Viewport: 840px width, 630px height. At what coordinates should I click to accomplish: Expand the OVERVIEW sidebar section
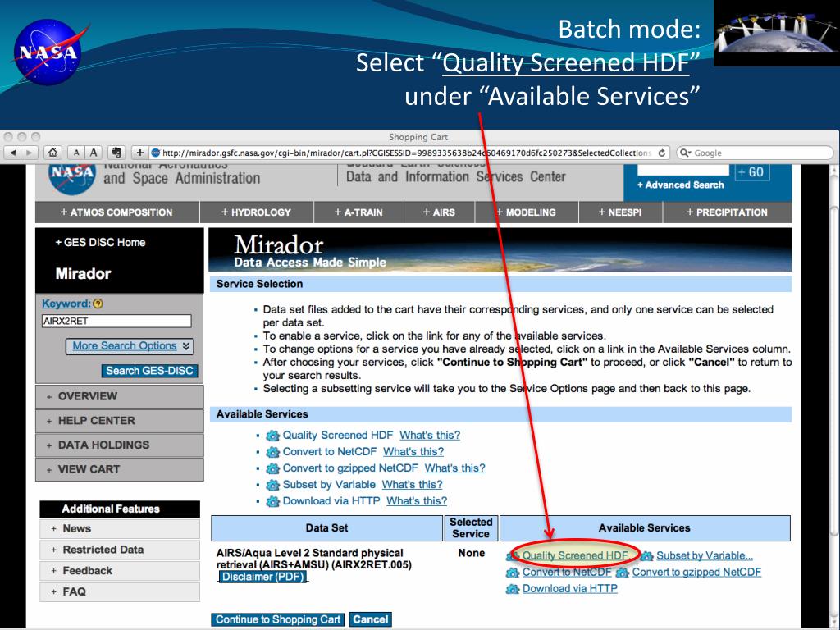tap(120, 396)
